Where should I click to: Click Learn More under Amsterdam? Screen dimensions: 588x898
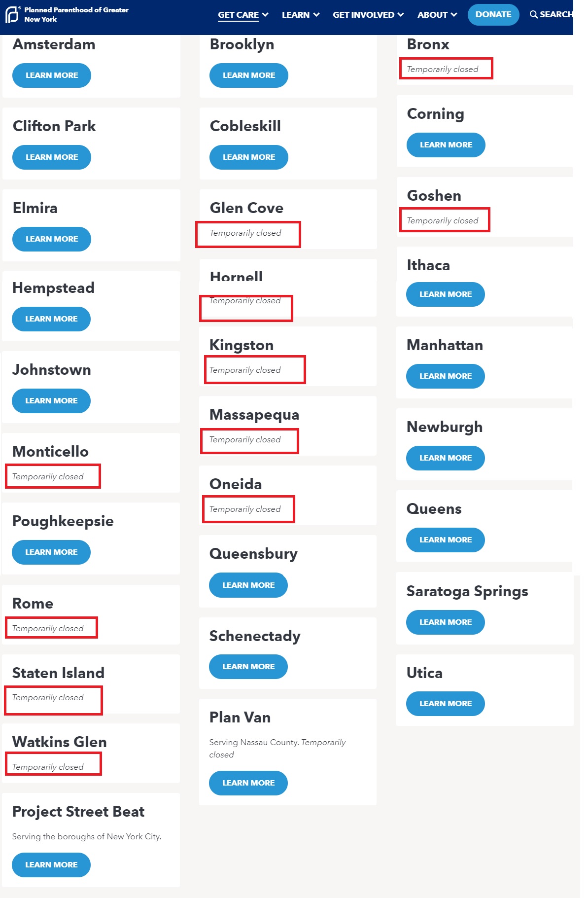(52, 75)
